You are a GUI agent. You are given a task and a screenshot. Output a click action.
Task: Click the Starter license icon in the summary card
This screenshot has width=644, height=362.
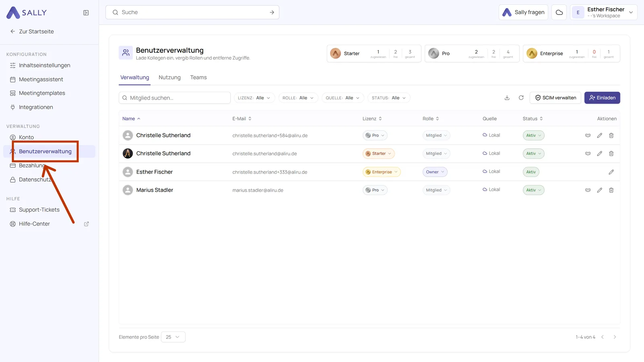coord(335,53)
